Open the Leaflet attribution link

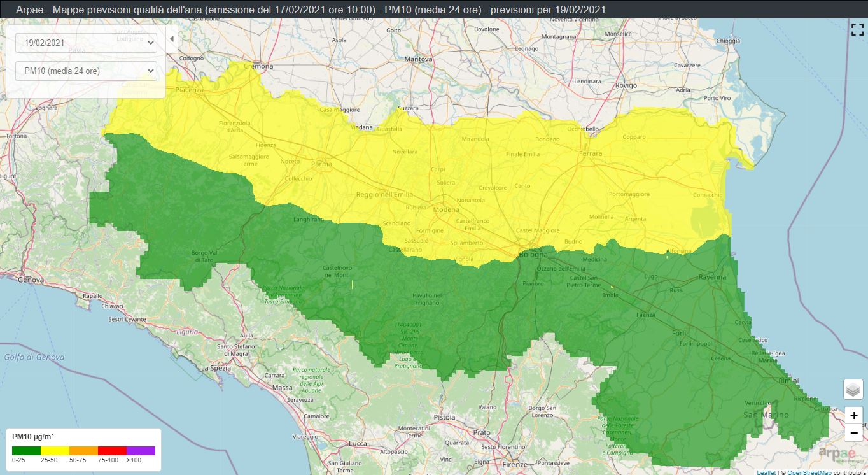[x=766, y=472]
